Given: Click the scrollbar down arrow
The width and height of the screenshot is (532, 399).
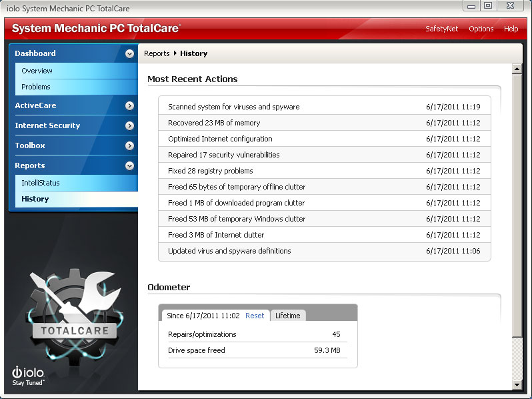Looking at the screenshot, I should coord(517,385).
